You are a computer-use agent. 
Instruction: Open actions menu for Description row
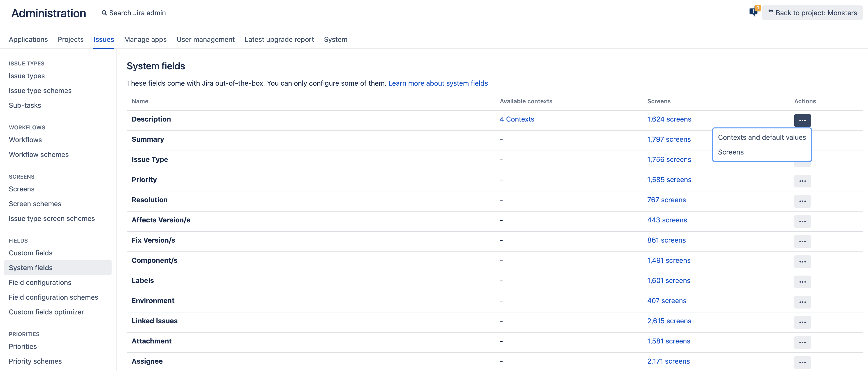pos(802,120)
